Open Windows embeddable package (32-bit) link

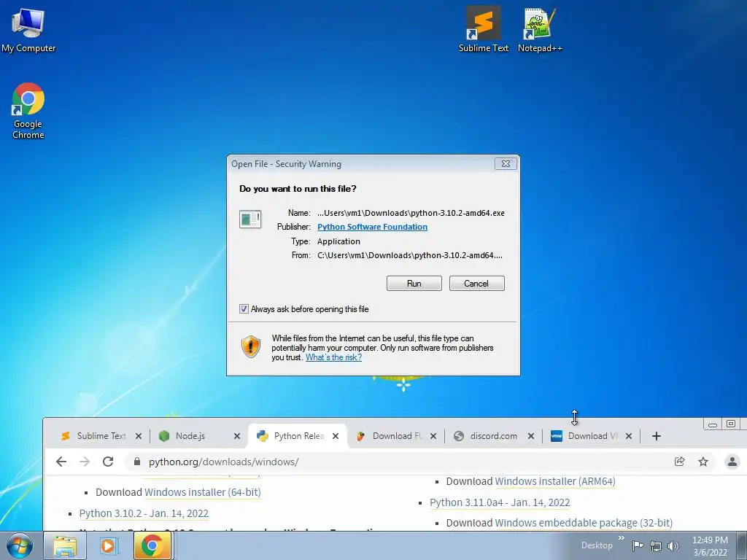pyautogui.click(x=584, y=523)
